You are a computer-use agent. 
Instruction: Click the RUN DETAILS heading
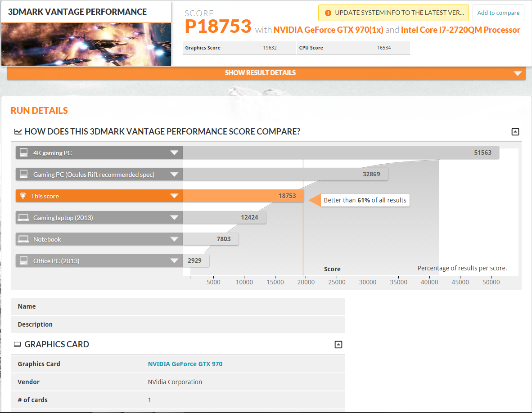pyautogui.click(x=39, y=111)
